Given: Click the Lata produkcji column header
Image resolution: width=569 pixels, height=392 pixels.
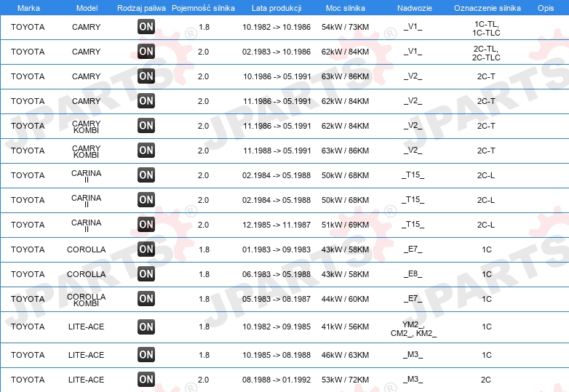Looking at the screenshot, I should (276, 8).
